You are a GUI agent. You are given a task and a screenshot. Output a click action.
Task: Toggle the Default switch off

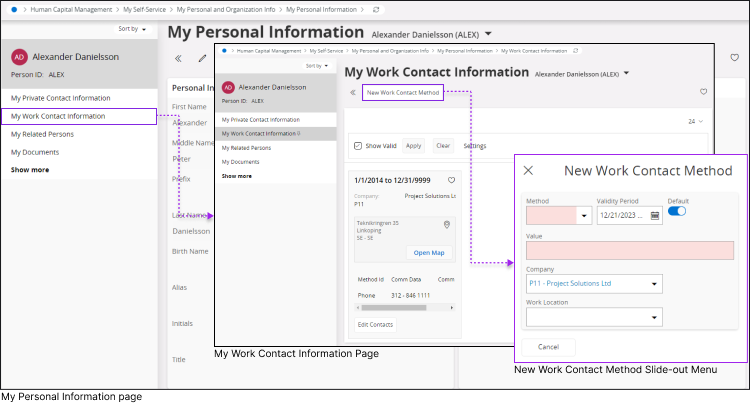point(677,211)
